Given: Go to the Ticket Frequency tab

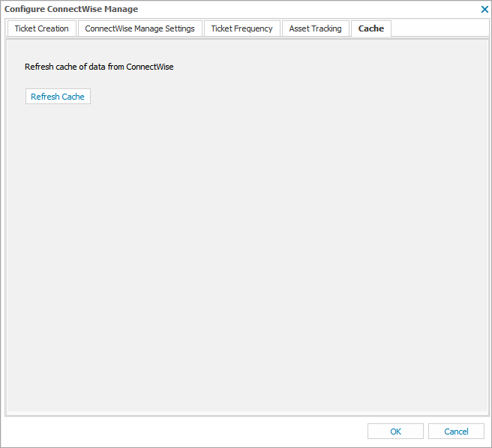Looking at the screenshot, I should pos(242,28).
